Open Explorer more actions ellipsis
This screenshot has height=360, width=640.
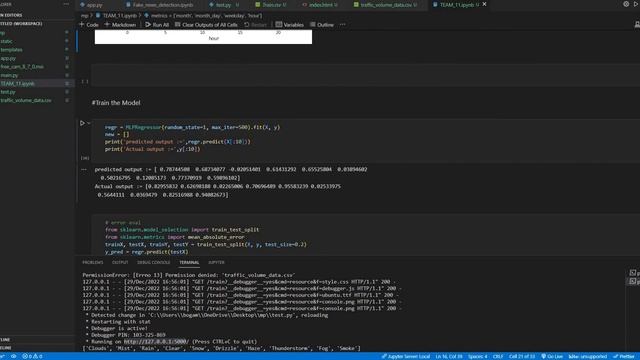[66, 4]
